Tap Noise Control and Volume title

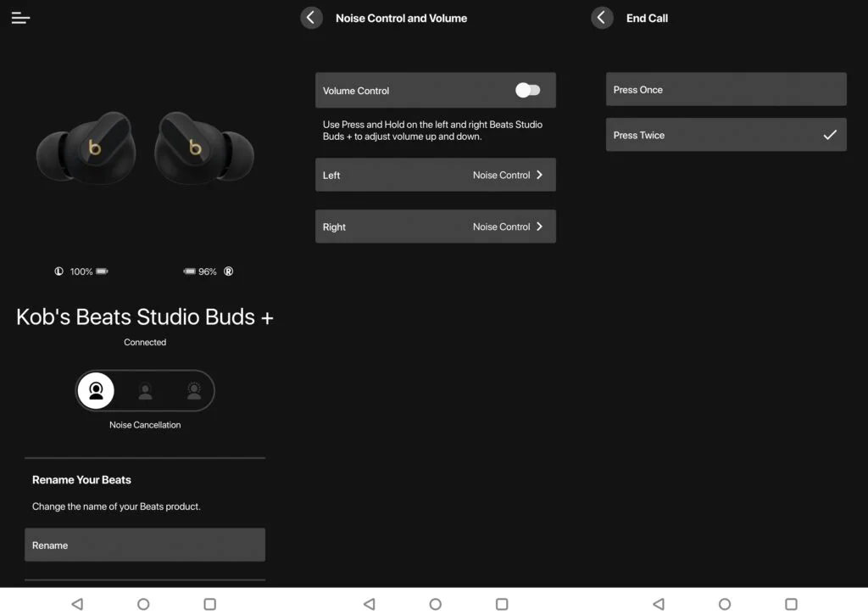pyautogui.click(x=401, y=19)
